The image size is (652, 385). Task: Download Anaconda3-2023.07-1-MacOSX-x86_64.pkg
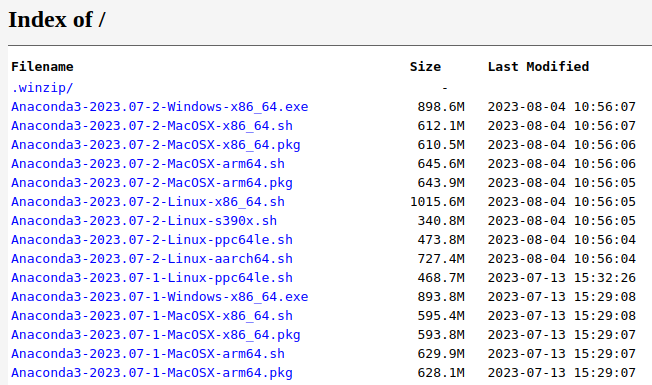pyautogui.click(x=156, y=335)
